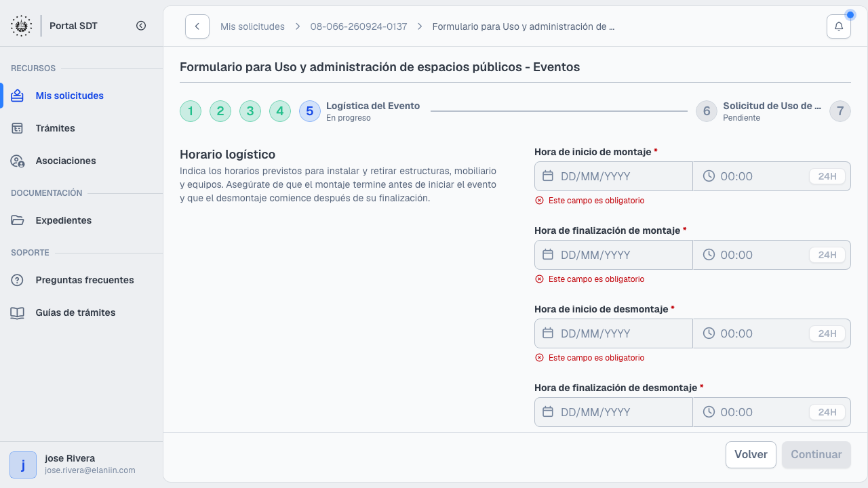Viewport: 868px width, 488px height.
Task: Open Mis solicitudes in sidebar
Action: [81, 96]
